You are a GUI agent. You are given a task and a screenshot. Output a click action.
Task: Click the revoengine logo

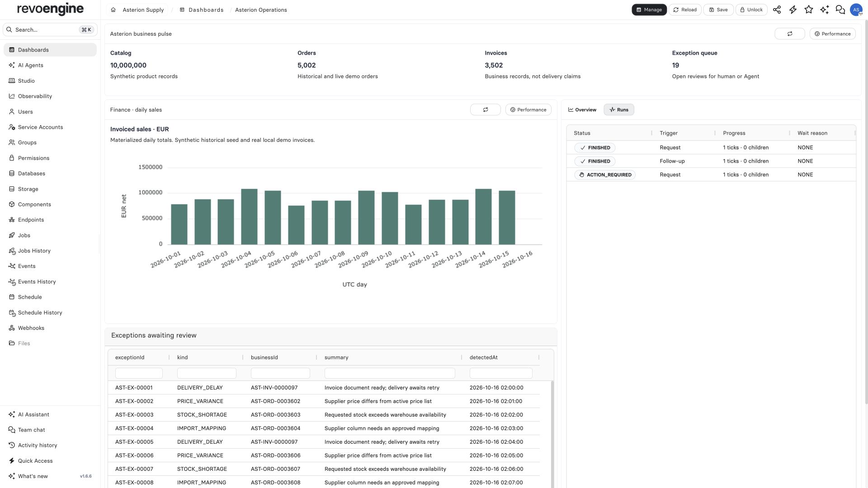click(50, 9)
